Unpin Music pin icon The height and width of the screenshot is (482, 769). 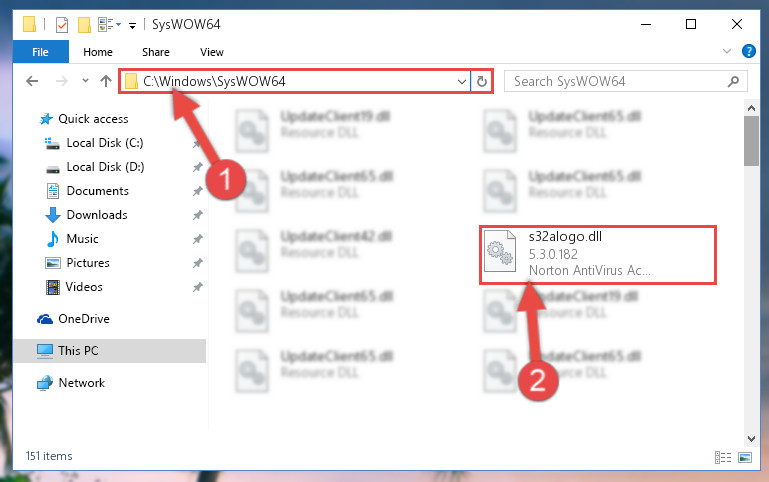point(197,239)
